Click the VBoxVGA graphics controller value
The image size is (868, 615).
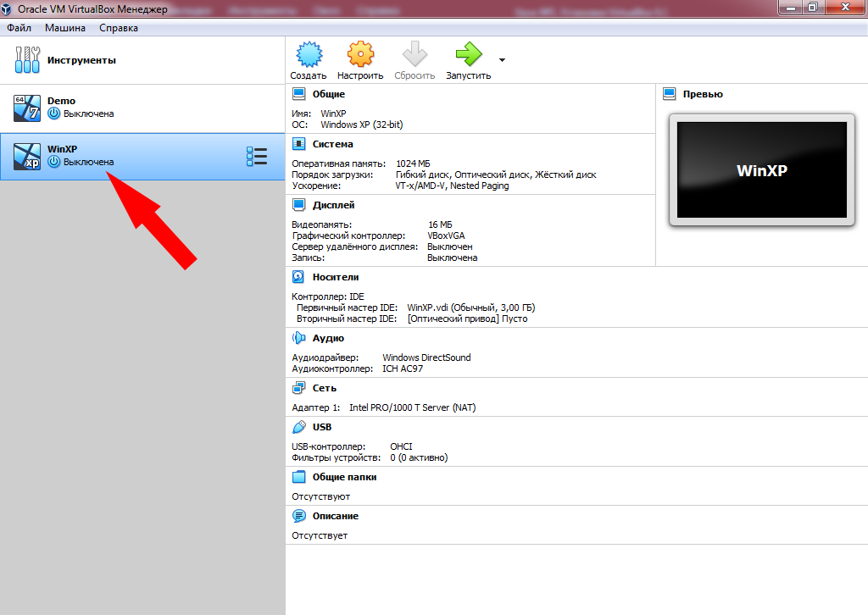point(446,235)
